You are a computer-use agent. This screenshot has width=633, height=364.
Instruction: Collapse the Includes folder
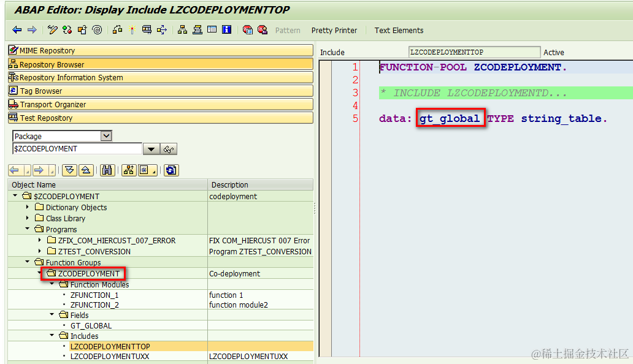52,335
